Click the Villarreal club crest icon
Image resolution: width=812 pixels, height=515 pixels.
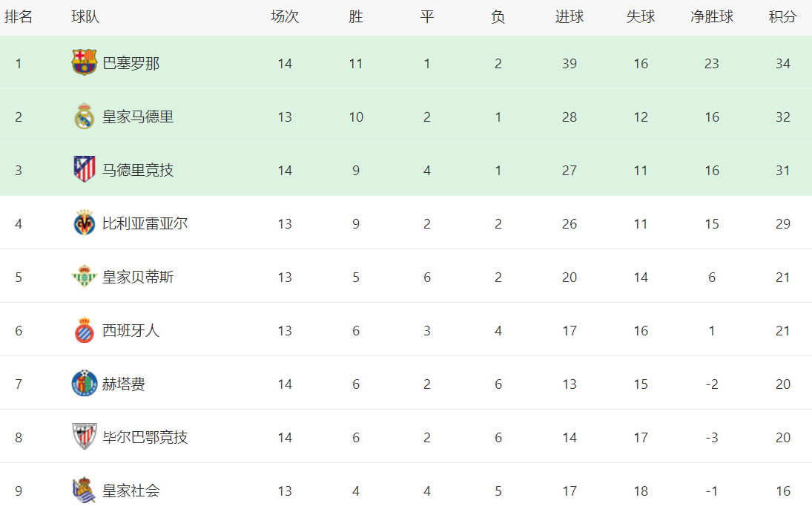(x=85, y=223)
